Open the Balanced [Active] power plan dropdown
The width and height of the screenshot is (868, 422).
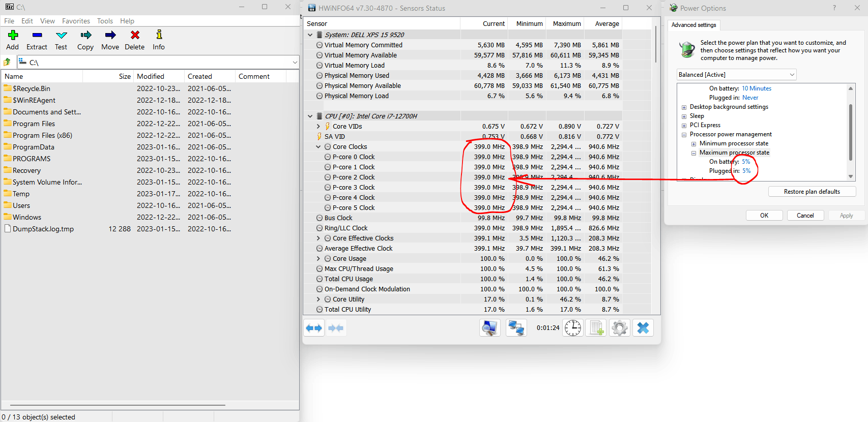(736, 75)
